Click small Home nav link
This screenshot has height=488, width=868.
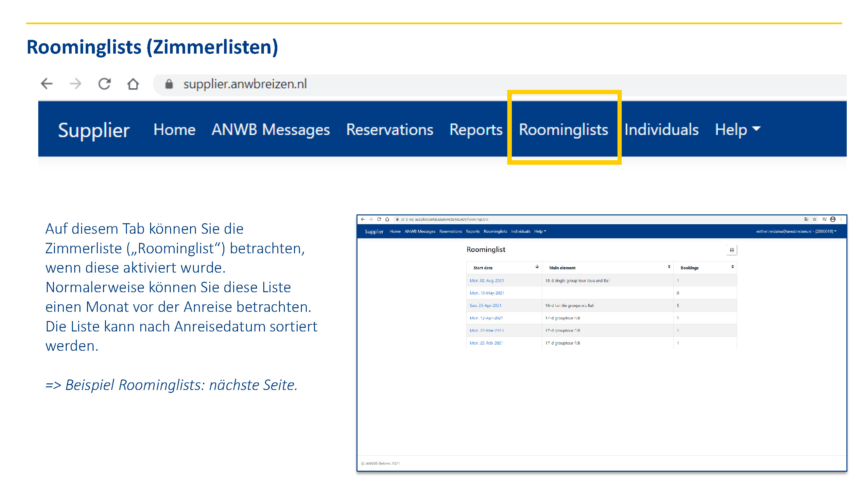coord(395,231)
